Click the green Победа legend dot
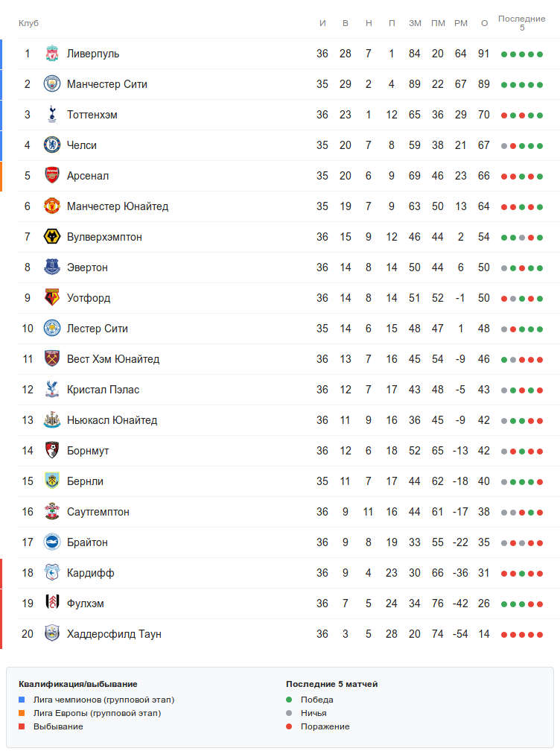 (x=289, y=700)
